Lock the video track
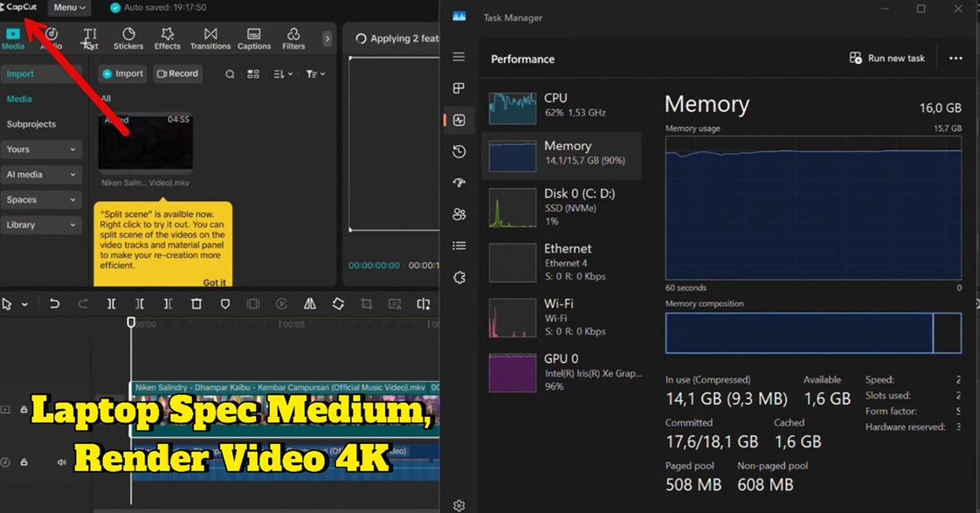 24,410
